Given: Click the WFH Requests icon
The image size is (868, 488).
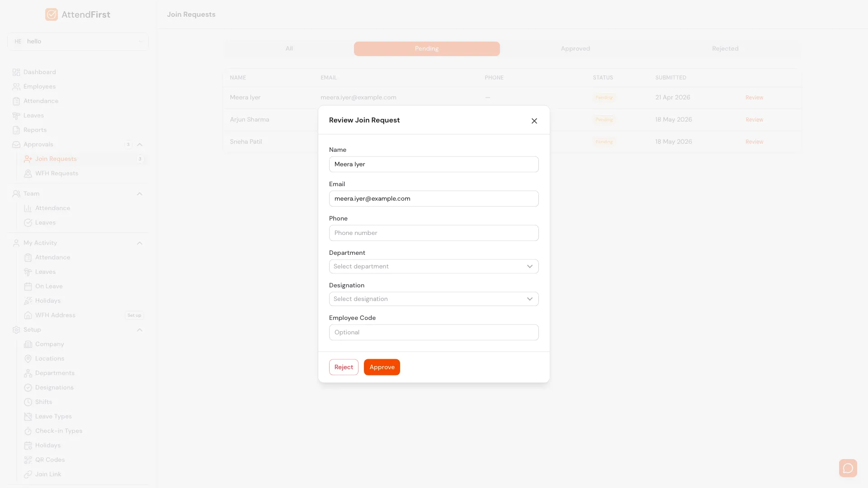Looking at the screenshot, I should tap(28, 174).
